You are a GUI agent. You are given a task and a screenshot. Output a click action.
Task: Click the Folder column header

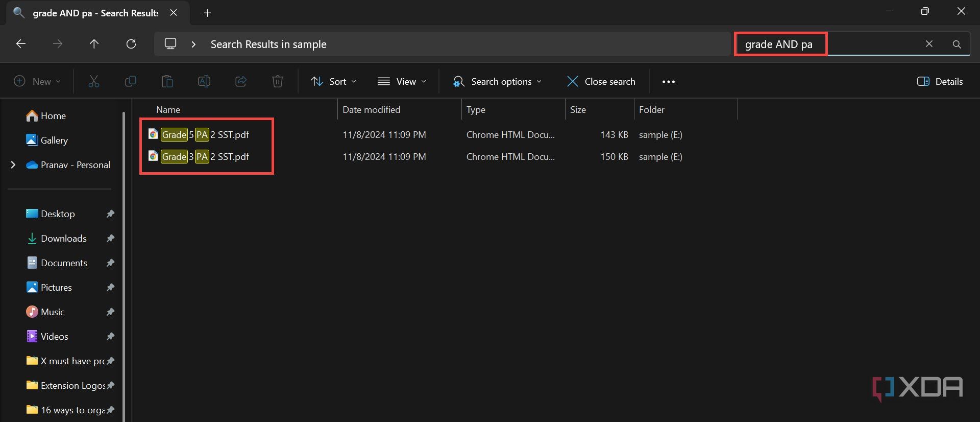point(652,109)
